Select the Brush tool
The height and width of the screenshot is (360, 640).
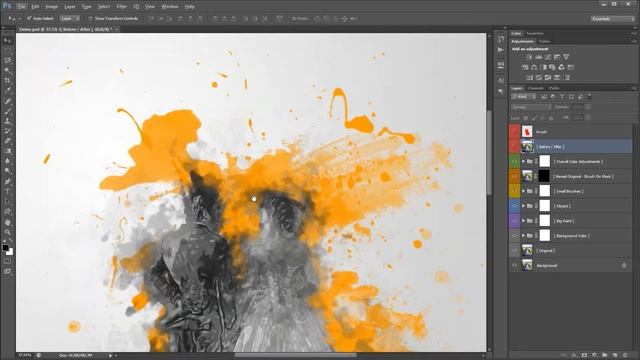pos(7,111)
